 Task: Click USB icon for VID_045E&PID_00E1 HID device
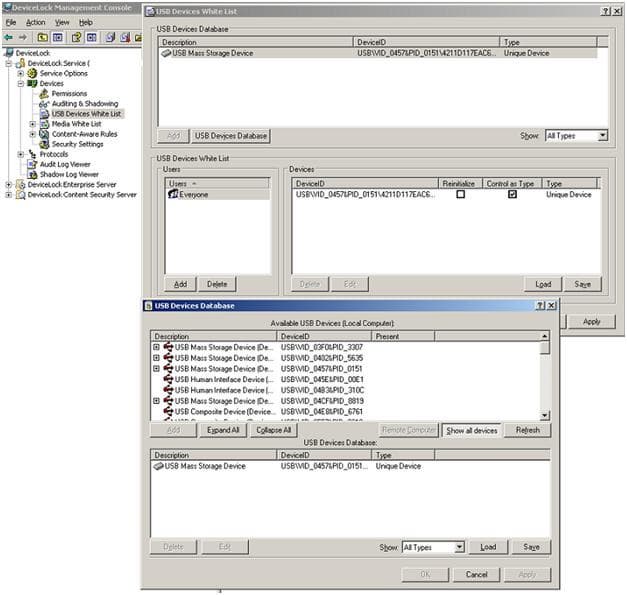tap(168, 379)
